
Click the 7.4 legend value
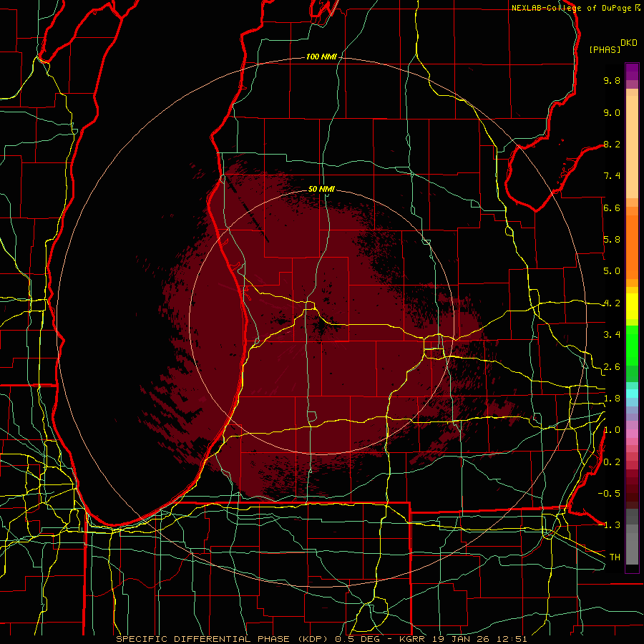tap(612, 176)
